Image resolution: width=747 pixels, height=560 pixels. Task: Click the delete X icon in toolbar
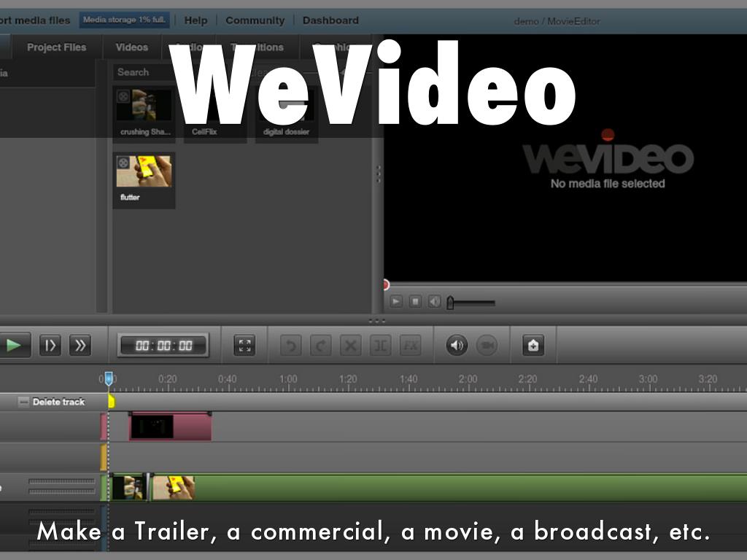[351, 345]
